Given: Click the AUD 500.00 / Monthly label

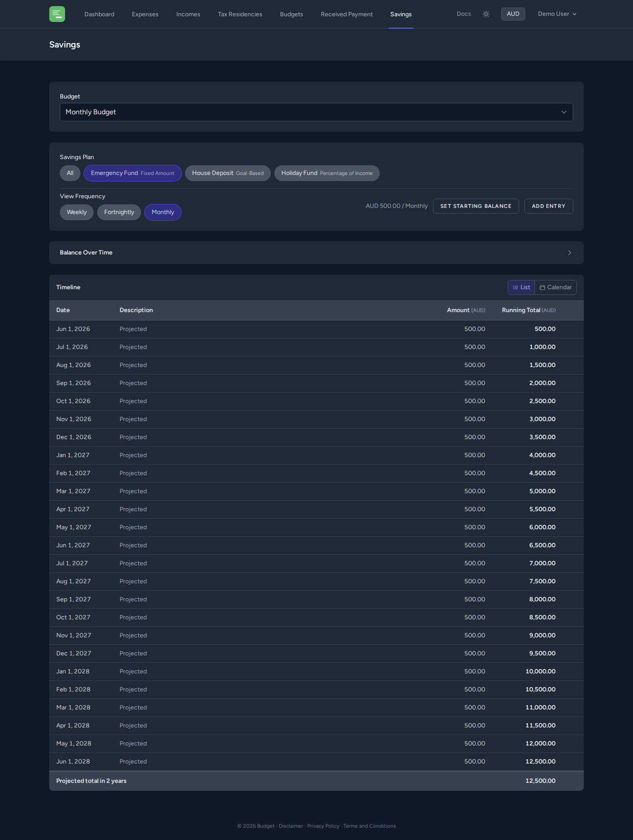Looking at the screenshot, I should point(397,206).
